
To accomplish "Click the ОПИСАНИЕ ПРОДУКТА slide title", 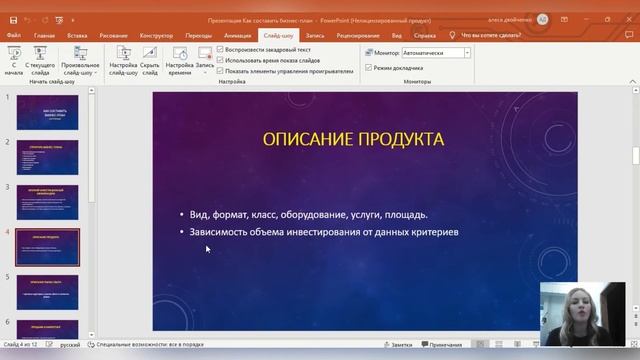I will tap(353, 139).
